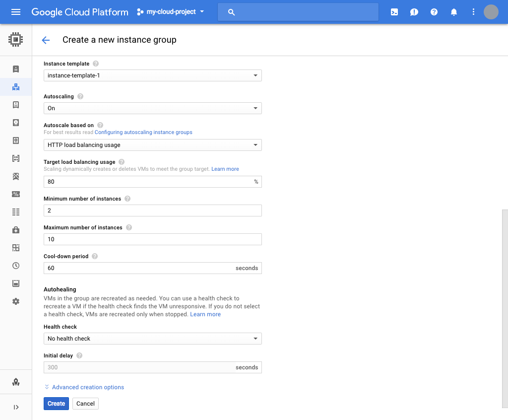Open Snapshots sidebar icon
This screenshot has width=508, height=420.
pos(15,140)
